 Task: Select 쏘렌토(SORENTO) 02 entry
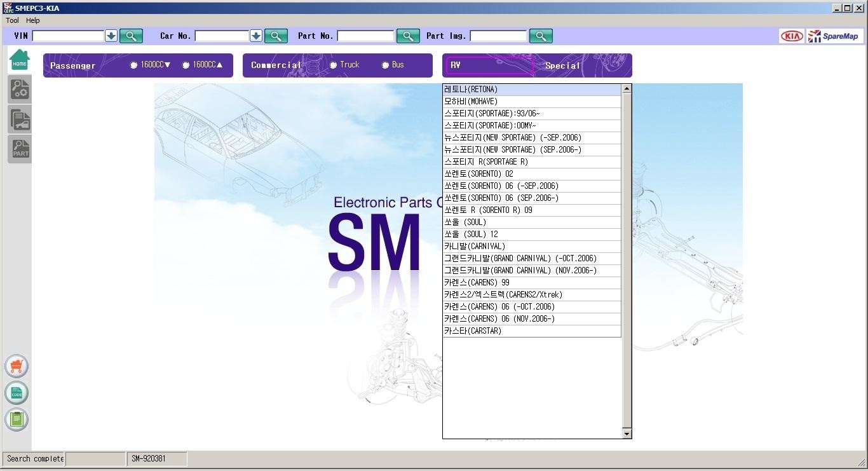pyautogui.click(x=532, y=174)
